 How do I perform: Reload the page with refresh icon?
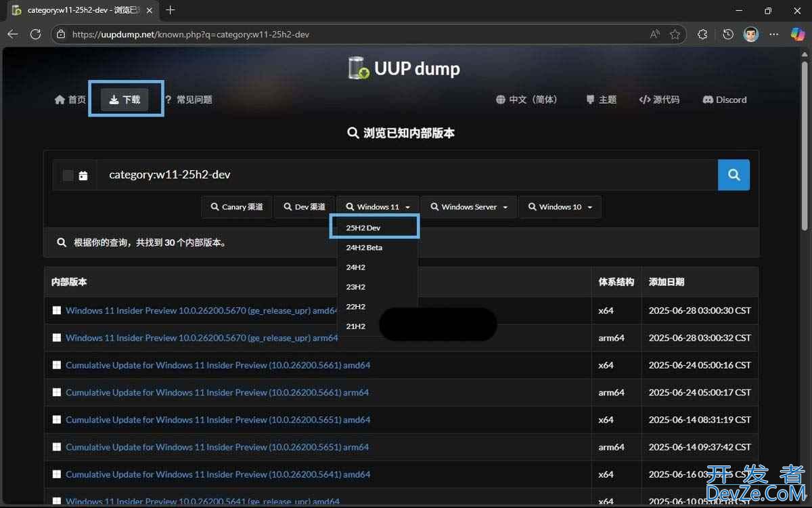36,34
